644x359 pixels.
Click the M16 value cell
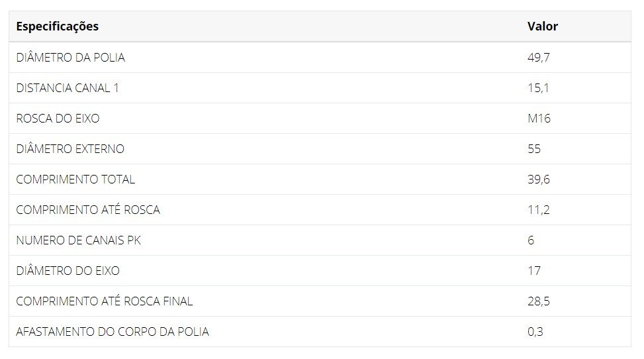(x=539, y=119)
